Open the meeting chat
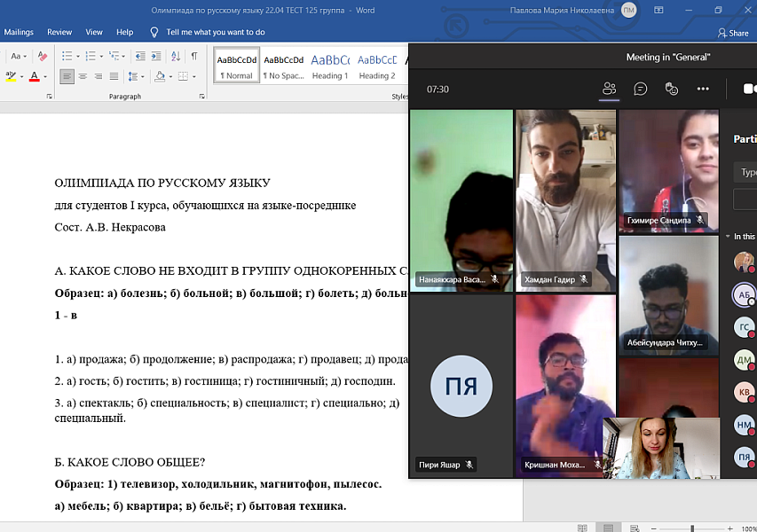This screenshot has height=532, width=757. [x=640, y=89]
